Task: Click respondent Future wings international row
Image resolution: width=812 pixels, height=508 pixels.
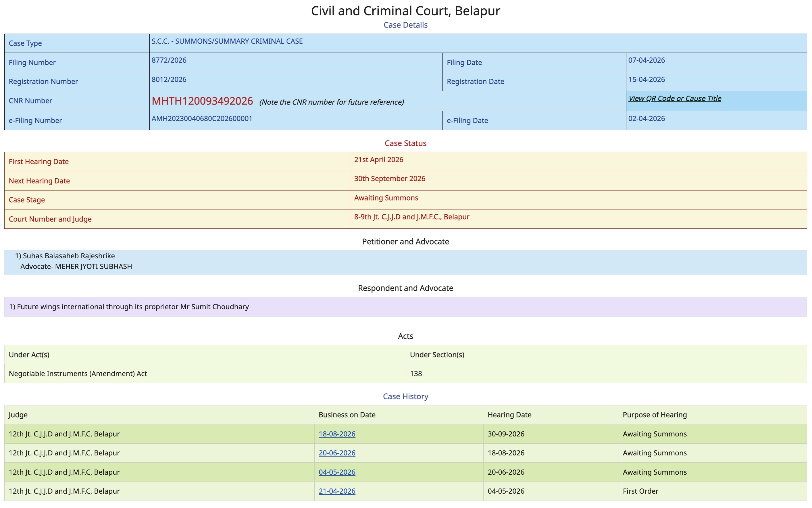Action: [x=405, y=306]
